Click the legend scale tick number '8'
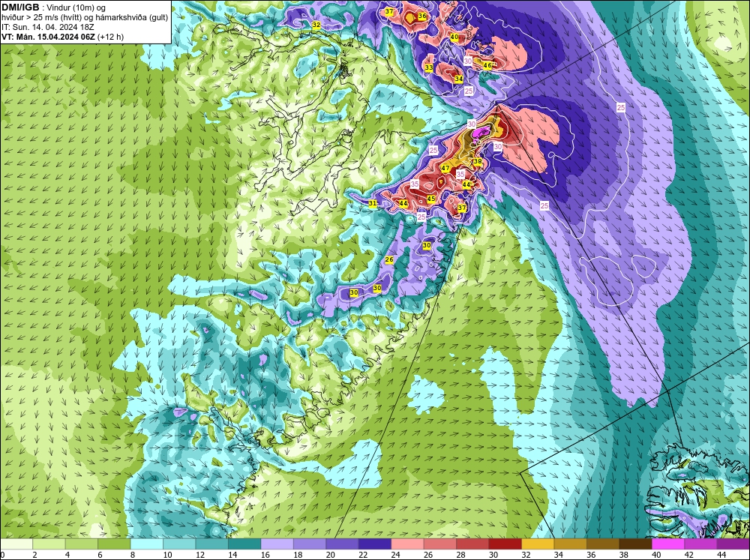This screenshot has width=750, height=560. click(133, 555)
